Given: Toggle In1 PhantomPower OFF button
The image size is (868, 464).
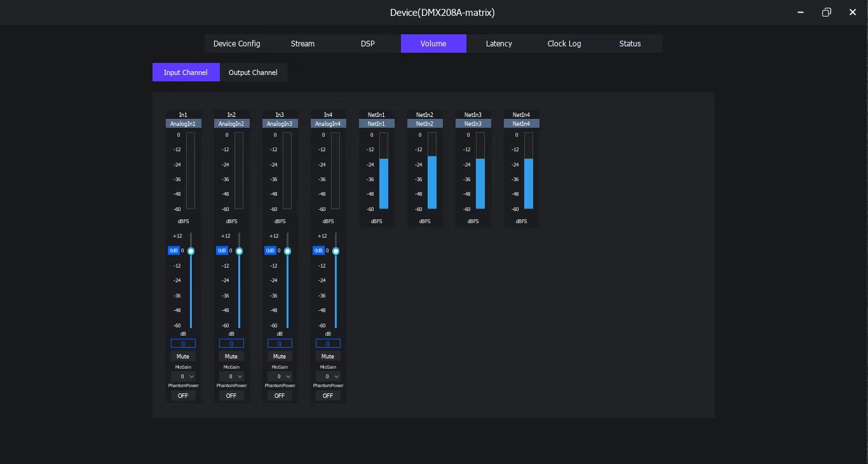Looking at the screenshot, I should [x=183, y=395].
